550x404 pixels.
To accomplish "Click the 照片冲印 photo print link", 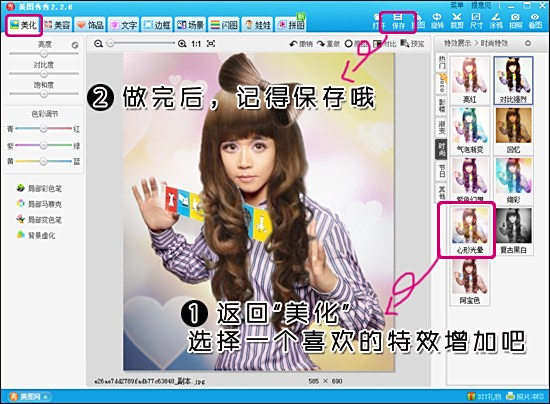I will pos(525,397).
